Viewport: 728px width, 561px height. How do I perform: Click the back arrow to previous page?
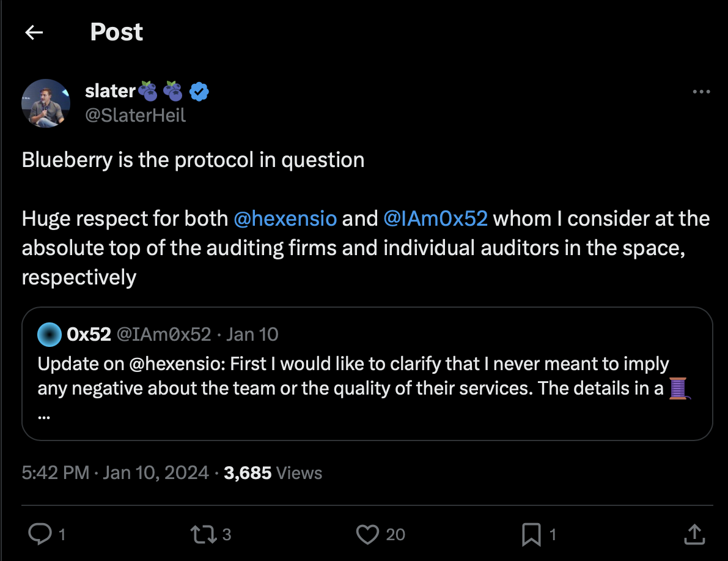click(34, 32)
